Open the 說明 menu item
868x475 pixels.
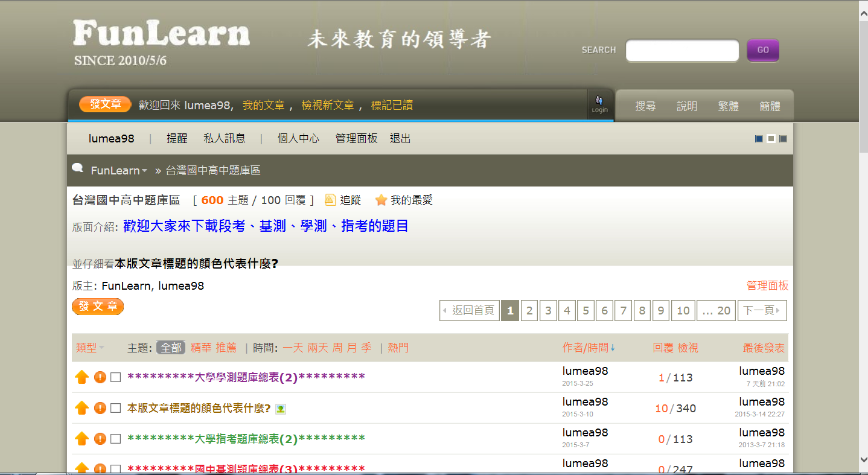(687, 106)
